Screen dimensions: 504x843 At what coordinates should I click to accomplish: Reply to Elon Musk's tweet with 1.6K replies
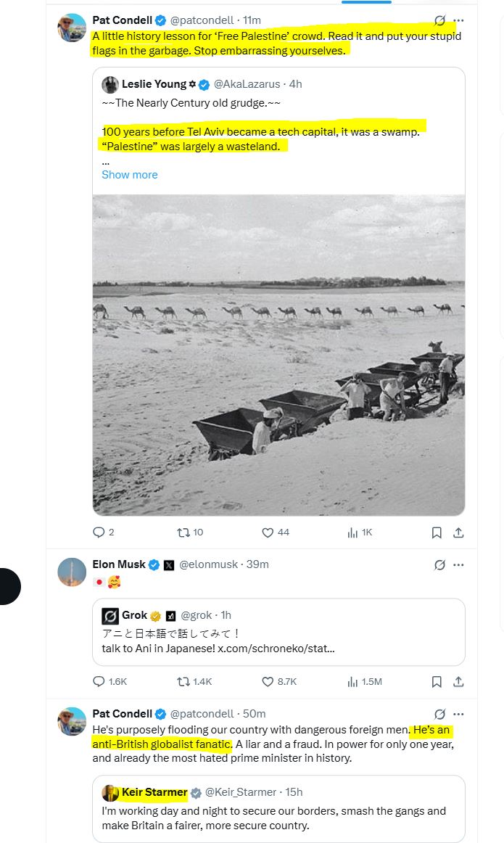tap(99, 682)
